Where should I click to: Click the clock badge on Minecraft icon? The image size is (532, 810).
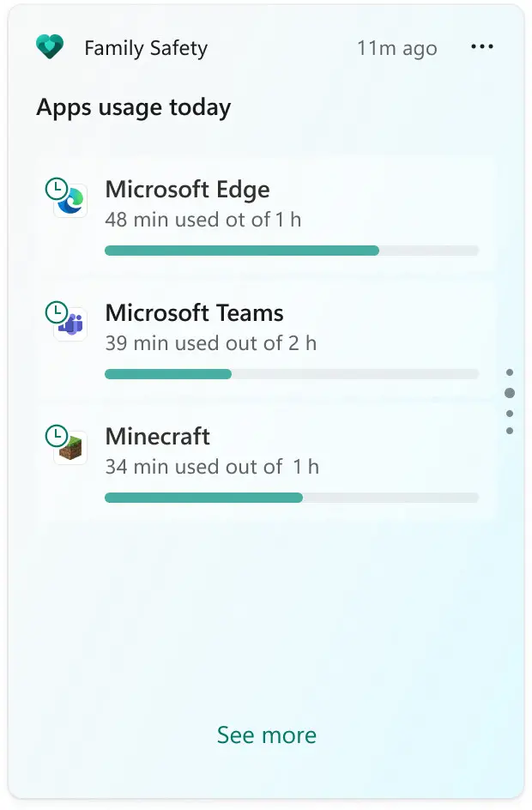(56, 434)
